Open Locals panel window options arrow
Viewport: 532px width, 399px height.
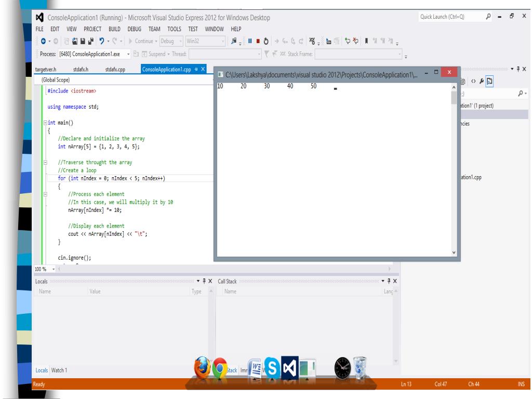click(198, 281)
